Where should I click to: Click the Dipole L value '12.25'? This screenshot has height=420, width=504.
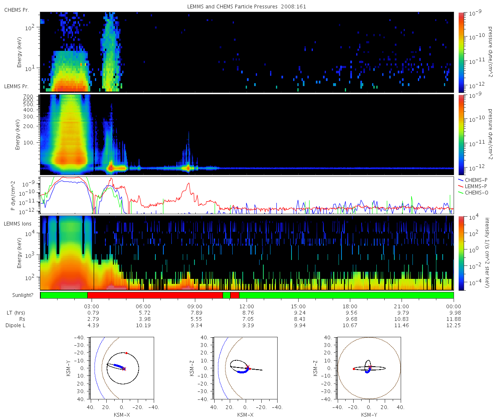pyautogui.click(x=454, y=325)
